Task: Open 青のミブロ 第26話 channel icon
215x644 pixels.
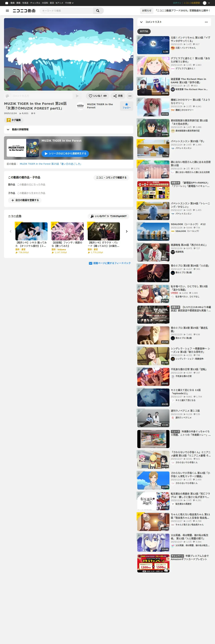Action: pyautogui.click(x=173, y=273)
